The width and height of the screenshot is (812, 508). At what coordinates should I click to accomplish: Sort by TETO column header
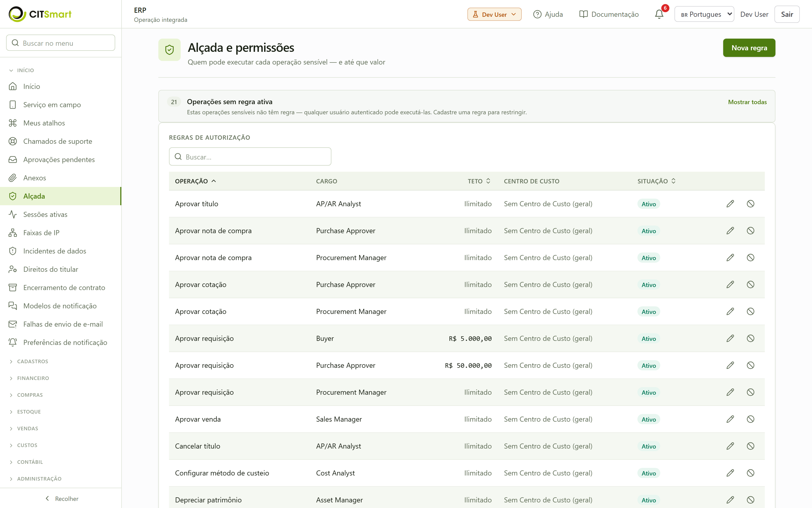[x=479, y=181]
